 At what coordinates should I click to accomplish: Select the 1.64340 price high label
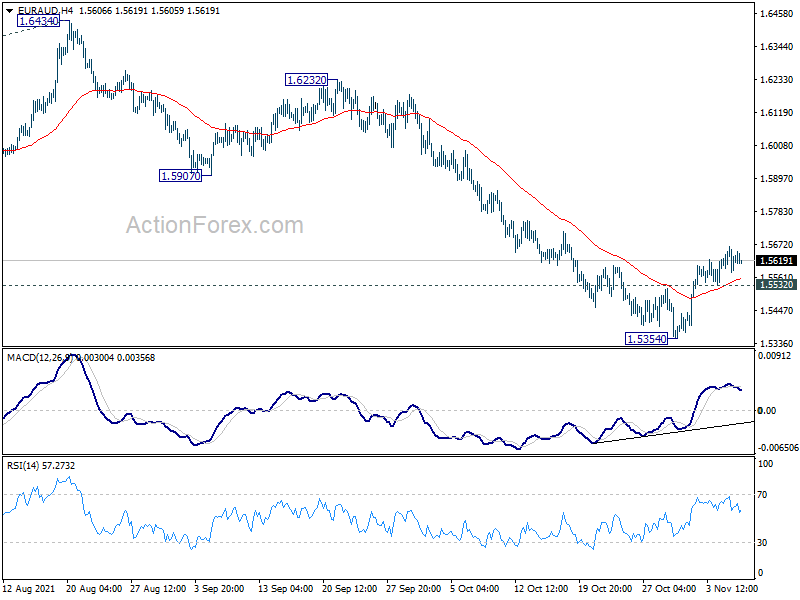point(38,21)
